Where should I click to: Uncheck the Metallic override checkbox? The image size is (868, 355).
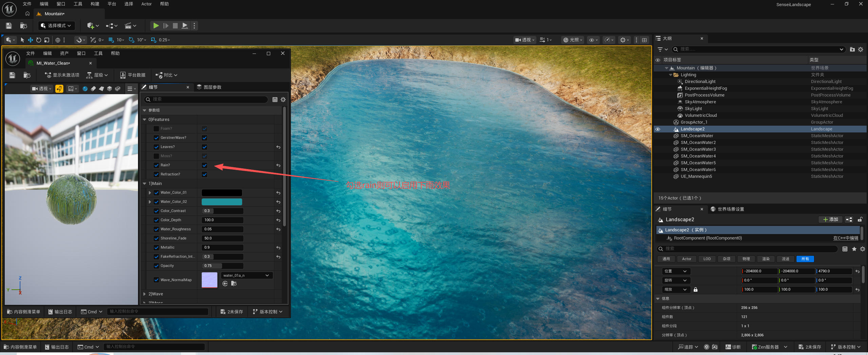pos(156,248)
